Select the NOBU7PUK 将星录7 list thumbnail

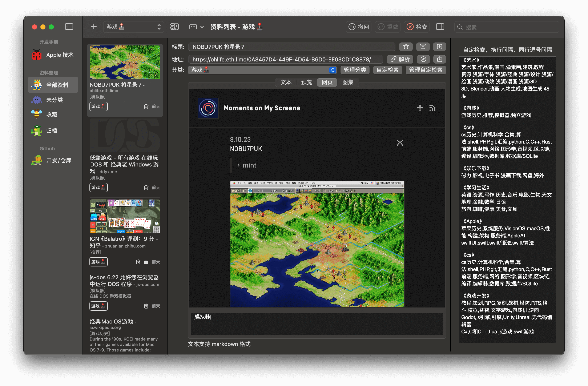pyautogui.click(x=125, y=62)
